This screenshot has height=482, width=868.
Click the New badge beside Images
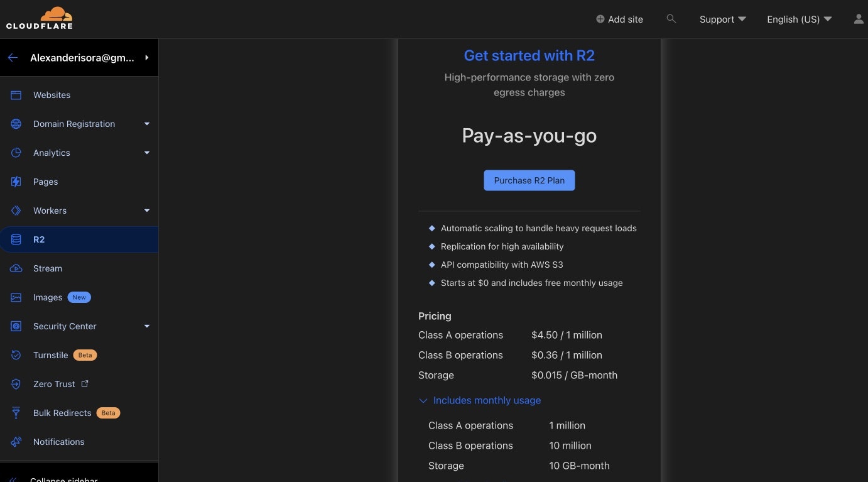[x=79, y=297]
